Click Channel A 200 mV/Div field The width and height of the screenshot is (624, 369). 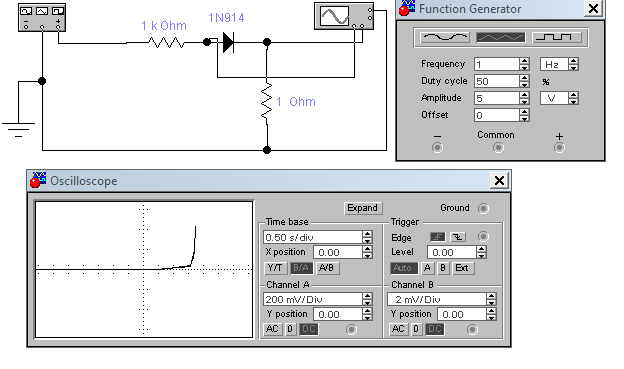313,299
